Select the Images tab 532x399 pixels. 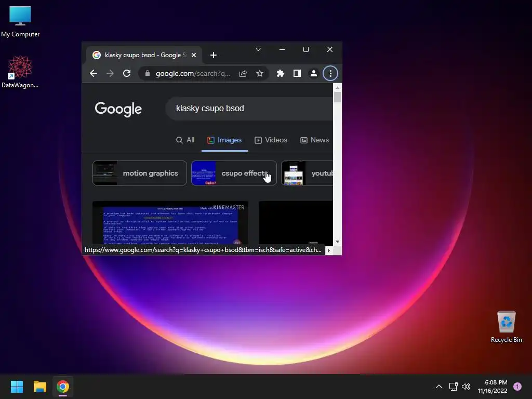coord(224,140)
